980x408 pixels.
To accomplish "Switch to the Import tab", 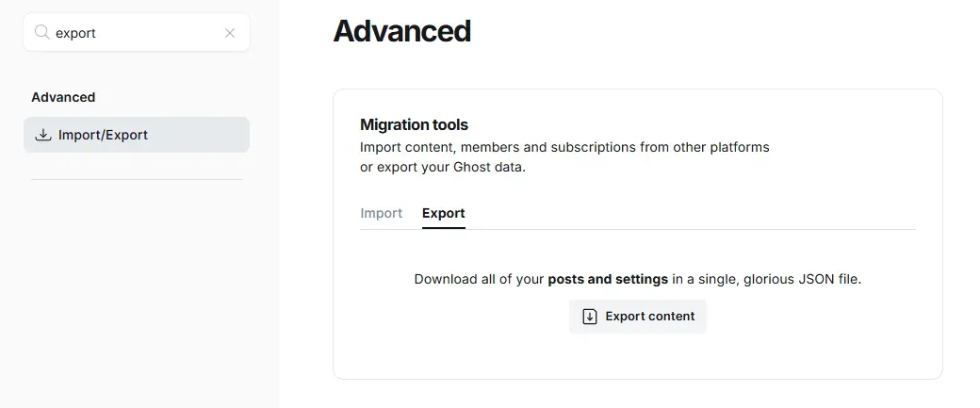I will 381,213.
